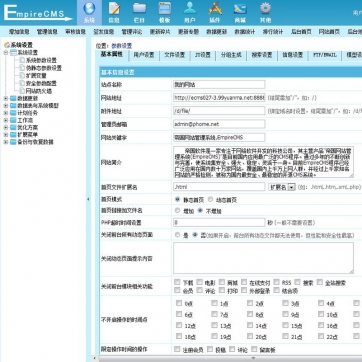Screen dimensions: 362x362
Task: Check the 22点 time checkbox
Action: tap(321, 336)
